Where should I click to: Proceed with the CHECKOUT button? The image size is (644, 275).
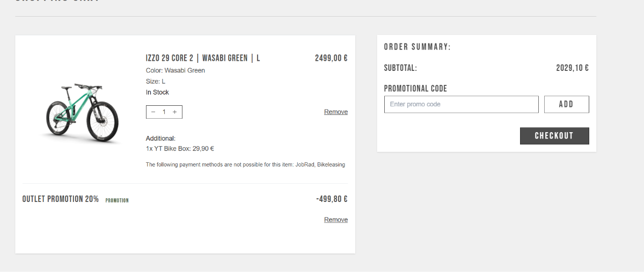click(x=554, y=136)
